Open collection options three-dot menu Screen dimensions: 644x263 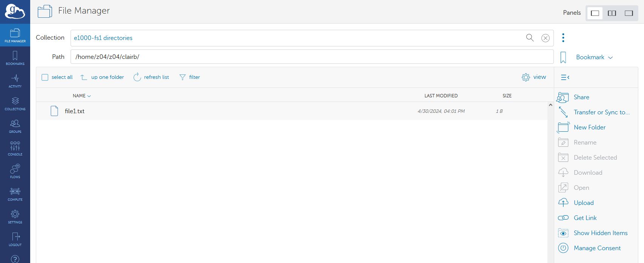[563, 38]
